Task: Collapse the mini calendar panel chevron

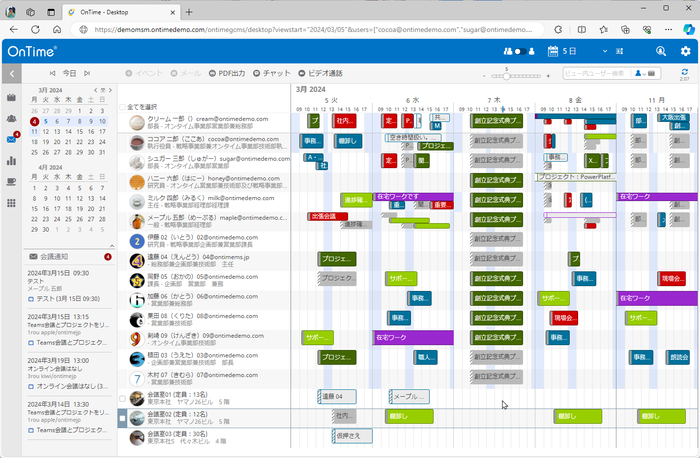Action: point(112,246)
